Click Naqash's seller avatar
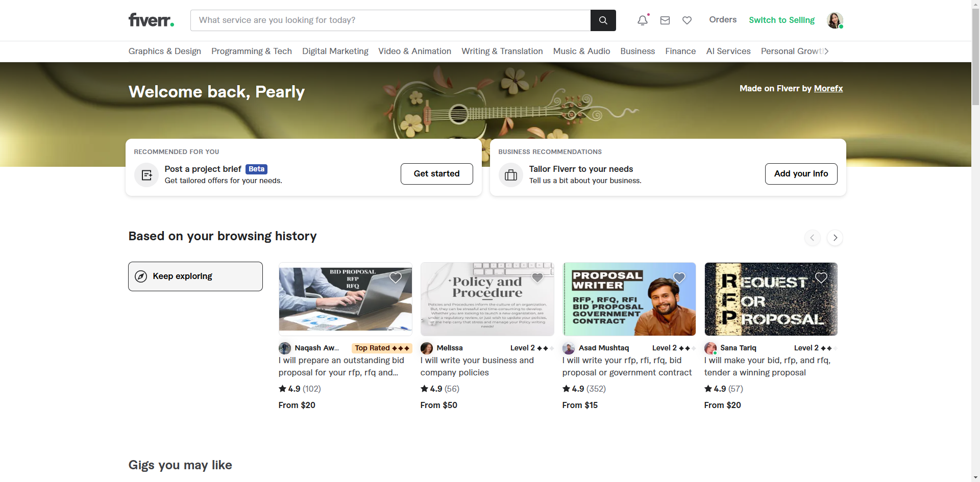Image resolution: width=980 pixels, height=482 pixels. coord(285,348)
